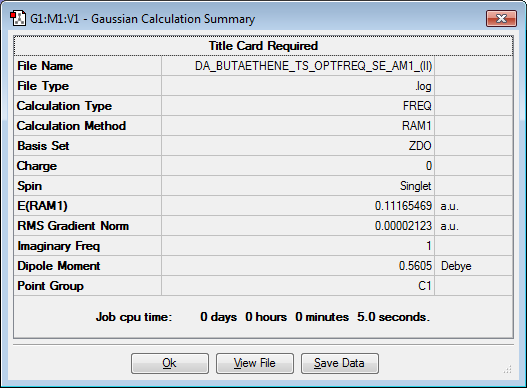Close the Gaussian Calculation Summary dialog
Viewport: 527px width, 388px height.
pyautogui.click(x=501, y=18)
